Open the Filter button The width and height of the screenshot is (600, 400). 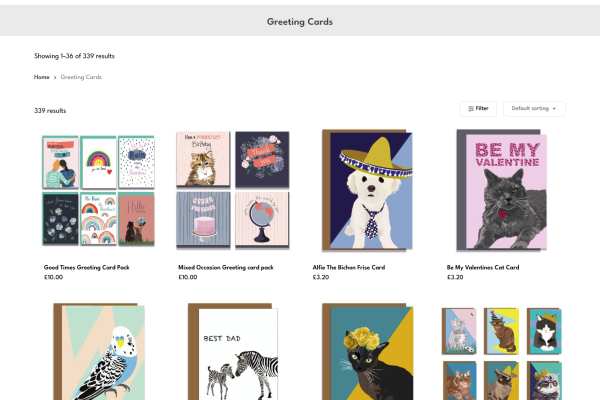click(478, 108)
